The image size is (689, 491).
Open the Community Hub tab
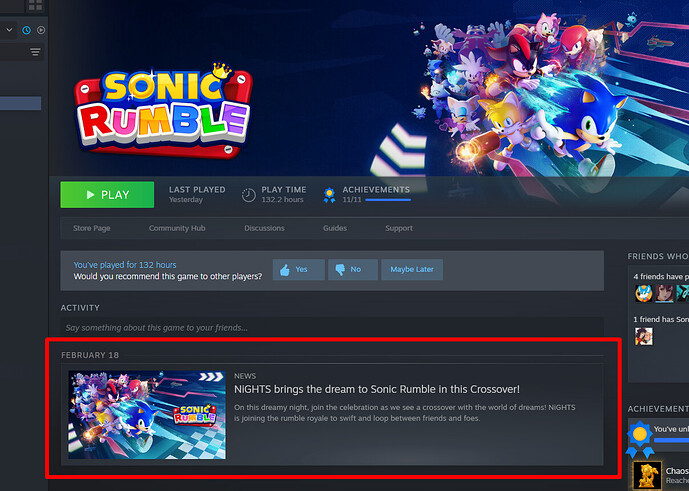click(x=176, y=228)
